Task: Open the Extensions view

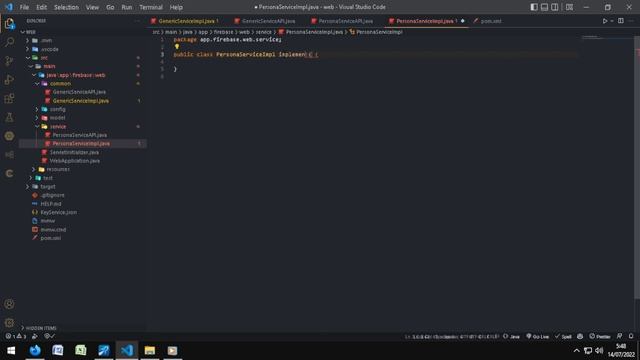Action: coord(9,98)
